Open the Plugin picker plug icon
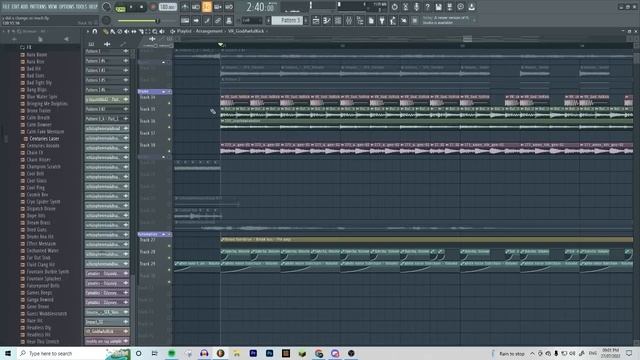This screenshot has height=360, width=640. (x=382, y=20)
